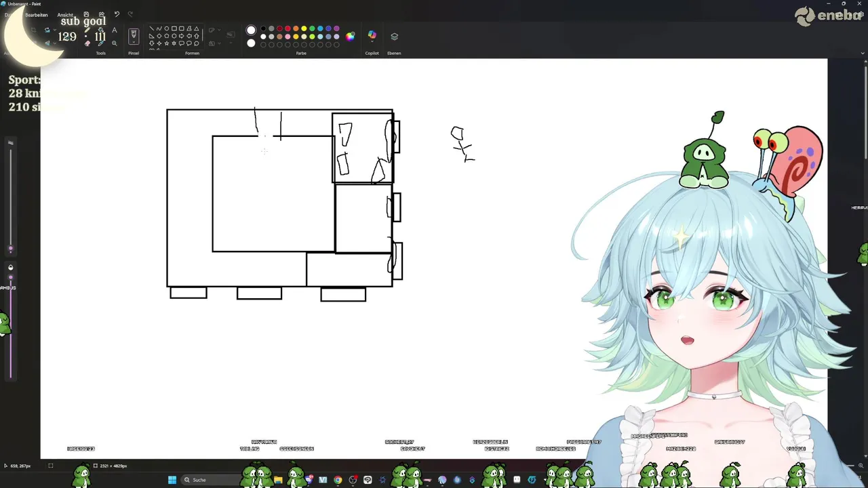This screenshot has height=488, width=868.
Task: Pick the pink color swatch
Action: coord(288,37)
